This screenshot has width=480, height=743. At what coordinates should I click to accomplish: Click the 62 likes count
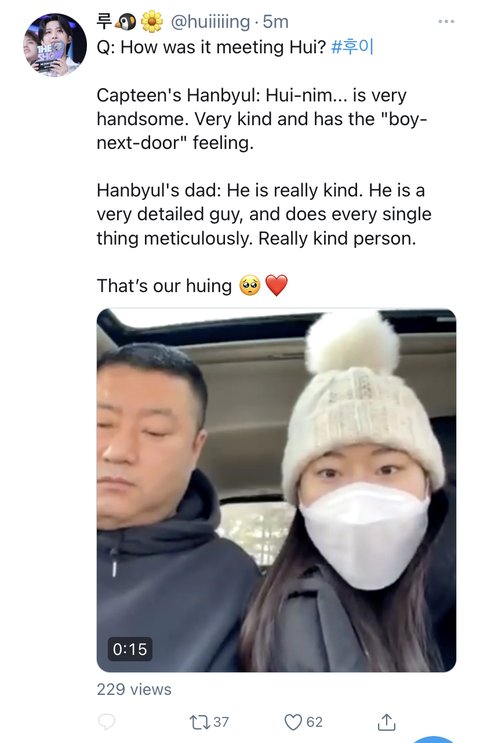pos(314,722)
